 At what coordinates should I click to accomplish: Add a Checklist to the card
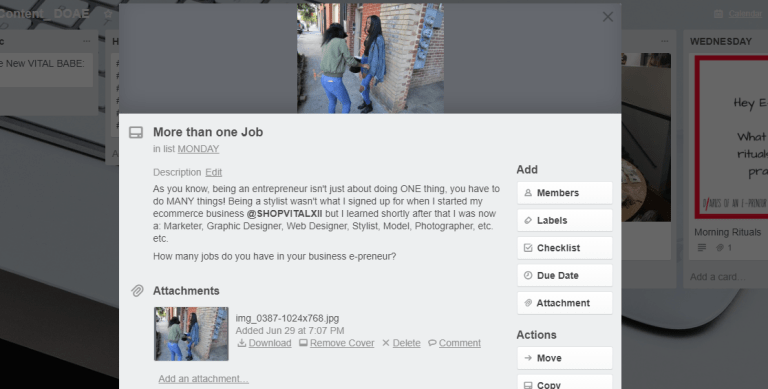click(x=565, y=248)
